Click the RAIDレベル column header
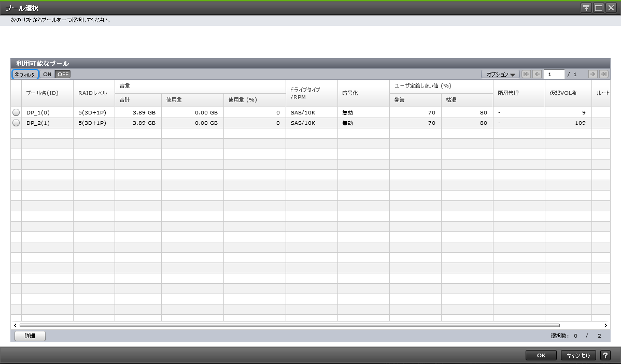Screen dimensions: 621x364 click(x=93, y=93)
